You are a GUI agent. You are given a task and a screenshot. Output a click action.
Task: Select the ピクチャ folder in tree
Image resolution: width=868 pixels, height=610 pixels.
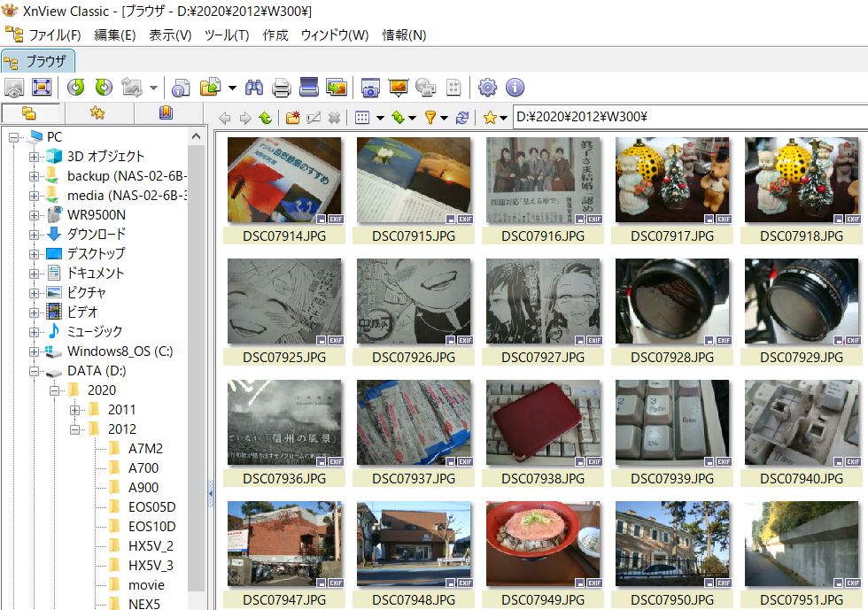87,293
